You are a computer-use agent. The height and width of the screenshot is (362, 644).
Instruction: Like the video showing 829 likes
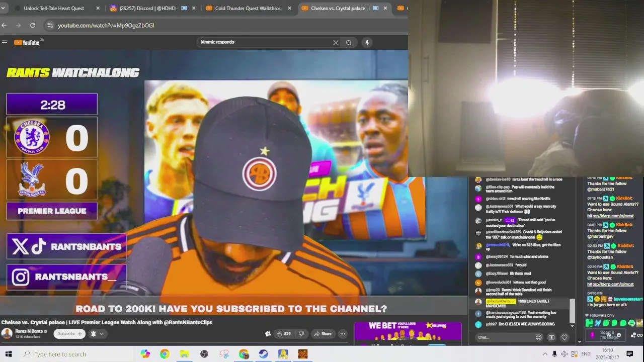tap(284, 334)
